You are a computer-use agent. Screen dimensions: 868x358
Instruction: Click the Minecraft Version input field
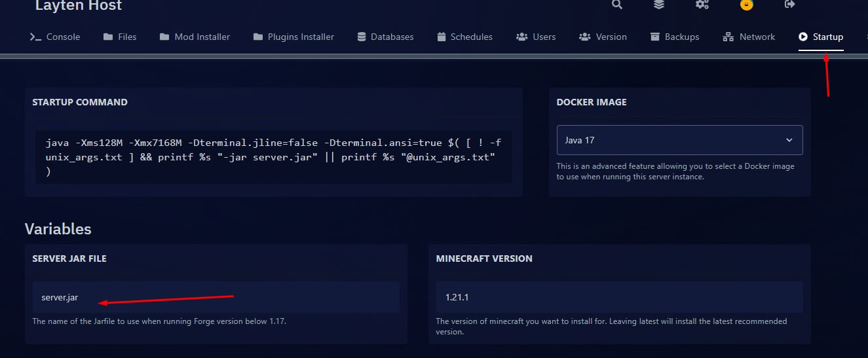619,297
